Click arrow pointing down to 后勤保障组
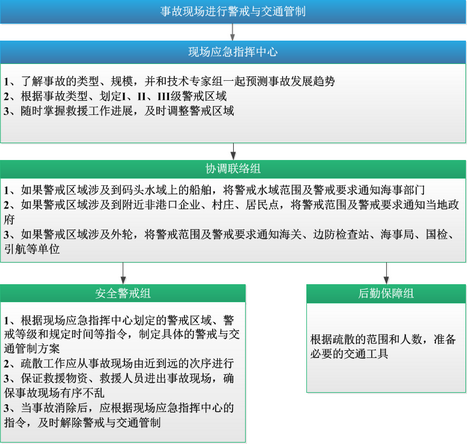This screenshot has width=467, height=444. pos(386,273)
